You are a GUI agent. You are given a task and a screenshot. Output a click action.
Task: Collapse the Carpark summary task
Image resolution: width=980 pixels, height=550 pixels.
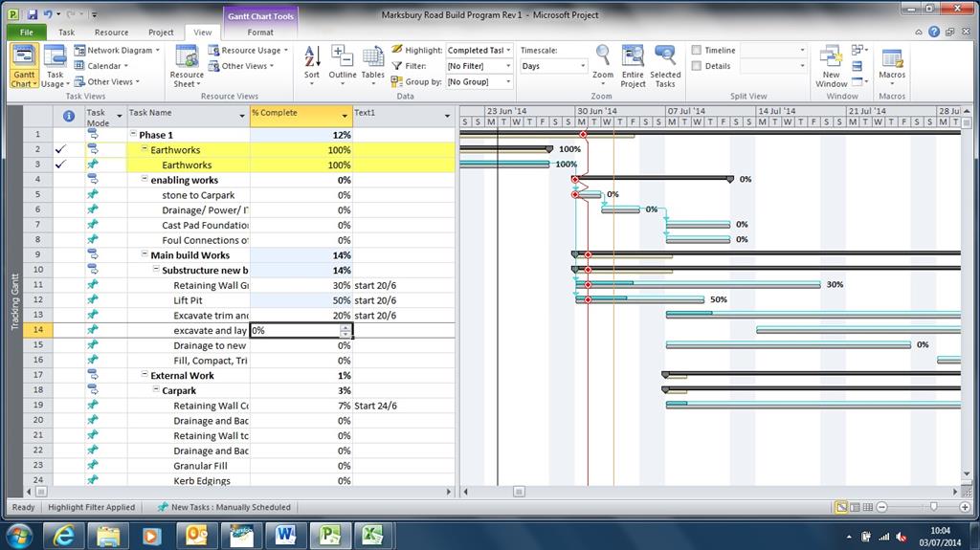(156, 389)
